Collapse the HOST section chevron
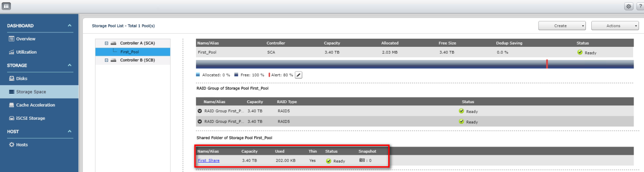Image resolution: width=644 pixels, height=172 pixels. 69,131
